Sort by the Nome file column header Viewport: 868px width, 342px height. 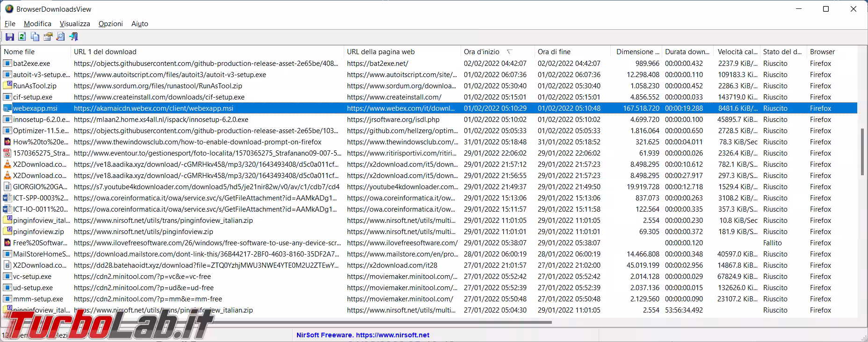[20, 52]
